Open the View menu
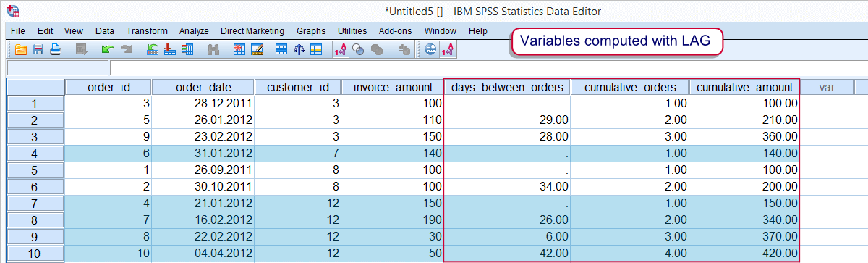 (73, 31)
